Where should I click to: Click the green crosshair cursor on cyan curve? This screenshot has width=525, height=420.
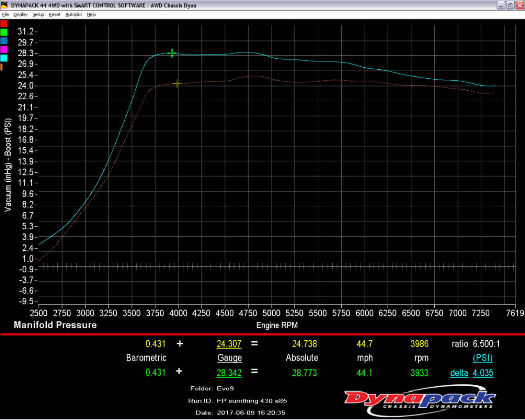172,53
